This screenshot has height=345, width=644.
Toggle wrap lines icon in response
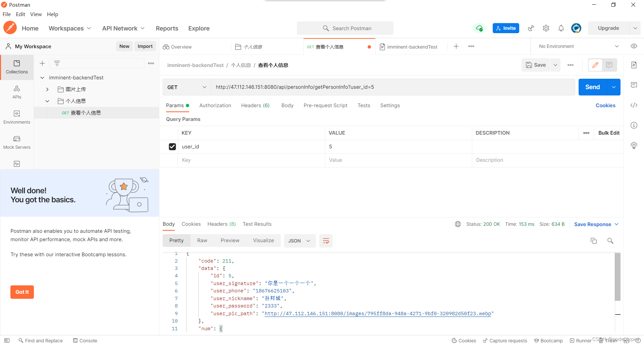coord(326,241)
